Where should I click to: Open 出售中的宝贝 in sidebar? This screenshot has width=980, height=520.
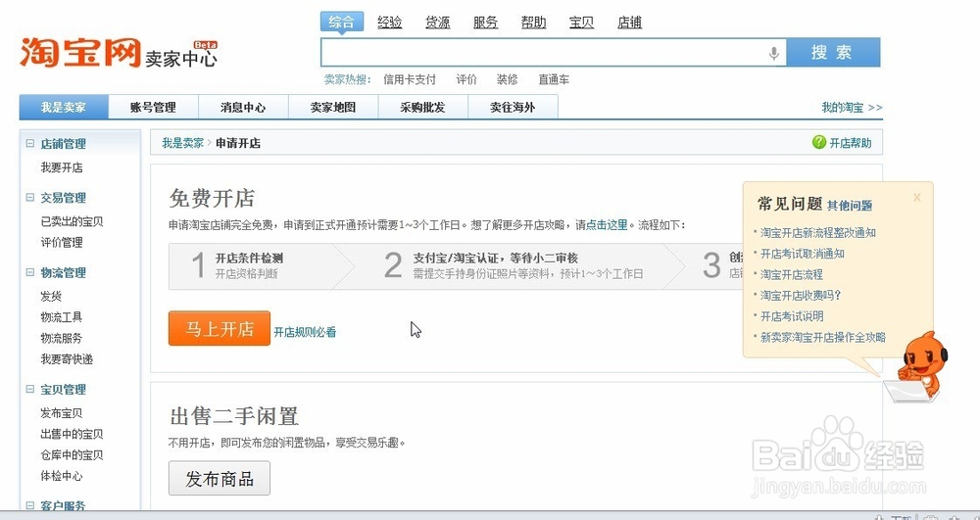[72, 434]
